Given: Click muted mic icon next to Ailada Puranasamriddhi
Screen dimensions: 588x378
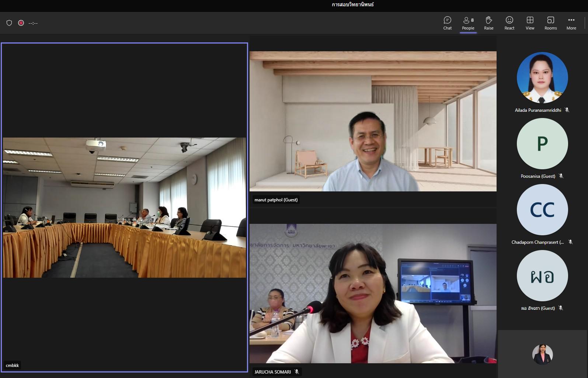Looking at the screenshot, I should tap(567, 110).
